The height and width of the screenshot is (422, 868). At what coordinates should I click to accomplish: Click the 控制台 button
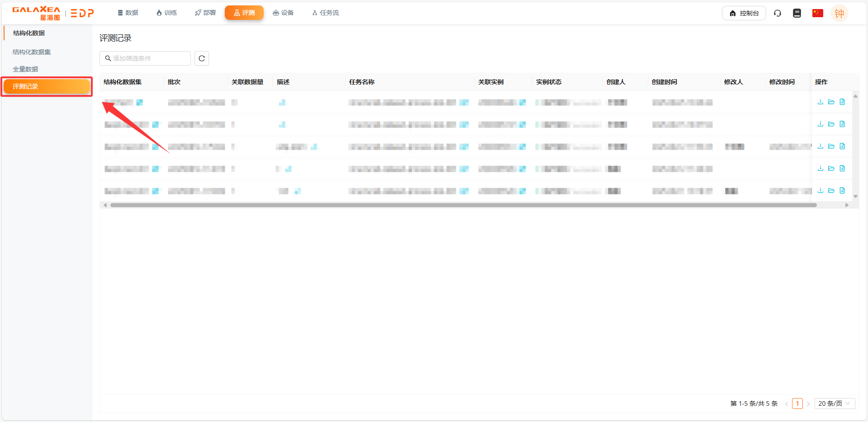[x=744, y=13]
